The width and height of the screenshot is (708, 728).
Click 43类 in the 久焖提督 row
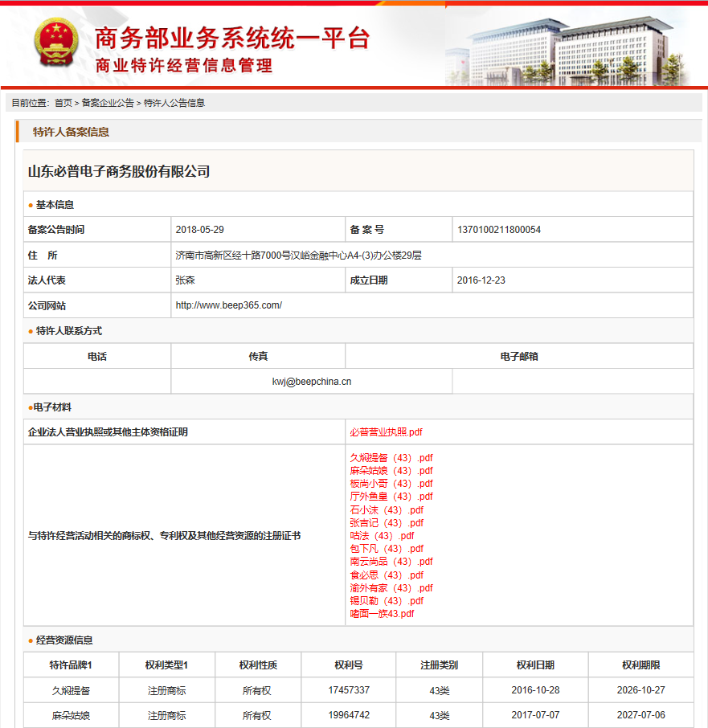click(x=440, y=691)
